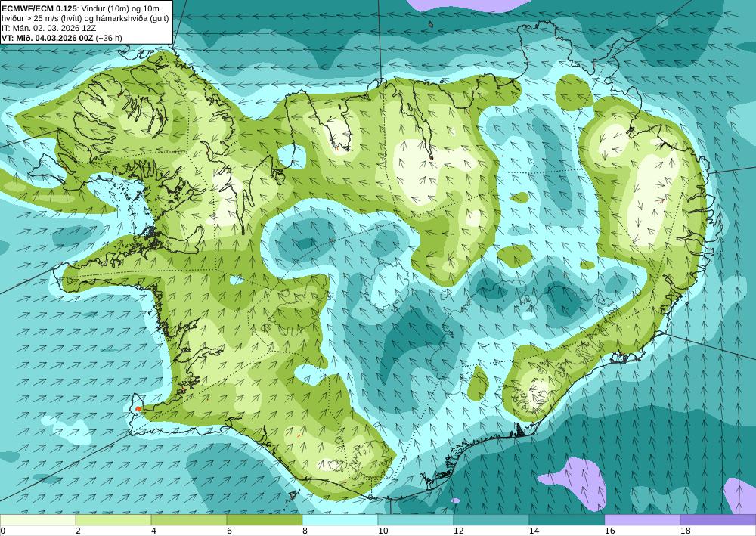Image resolution: width=756 pixels, height=536 pixels.
Task: Click the init time 'IT: Mán. 02. 03. 2026 12Z'
Action: pos(49,28)
